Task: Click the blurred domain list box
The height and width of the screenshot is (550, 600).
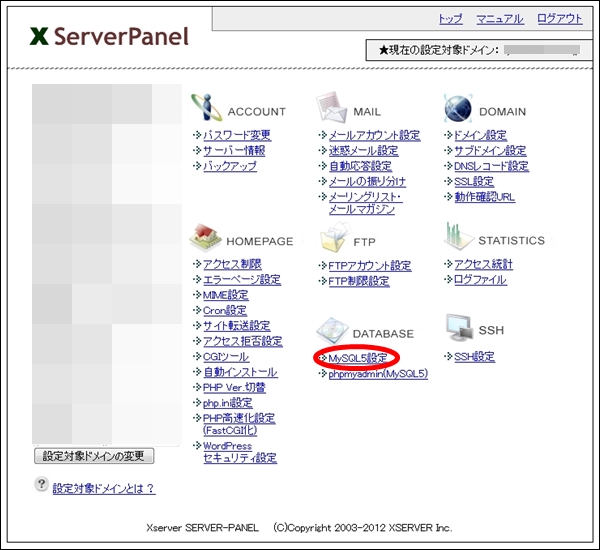Action: pos(107,264)
